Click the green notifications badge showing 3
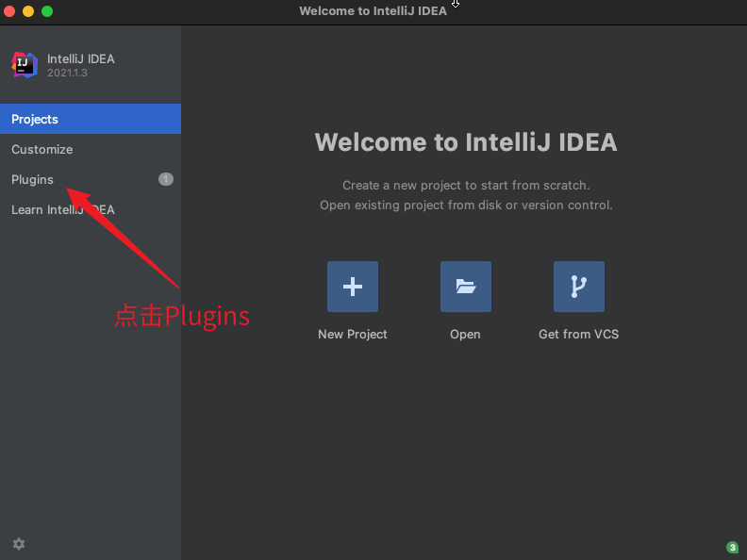Viewport: 747px width, 560px height. tap(733, 548)
